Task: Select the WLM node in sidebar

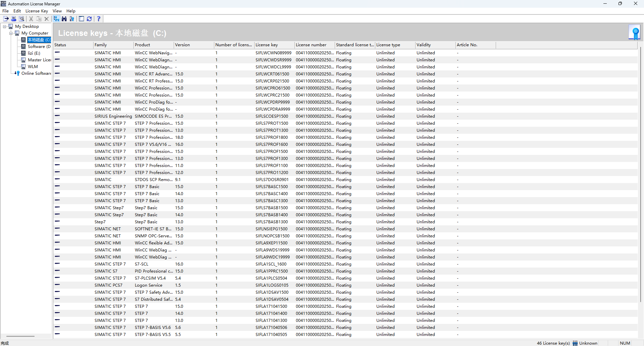Action: pyautogui.click(x=33, y=66)
